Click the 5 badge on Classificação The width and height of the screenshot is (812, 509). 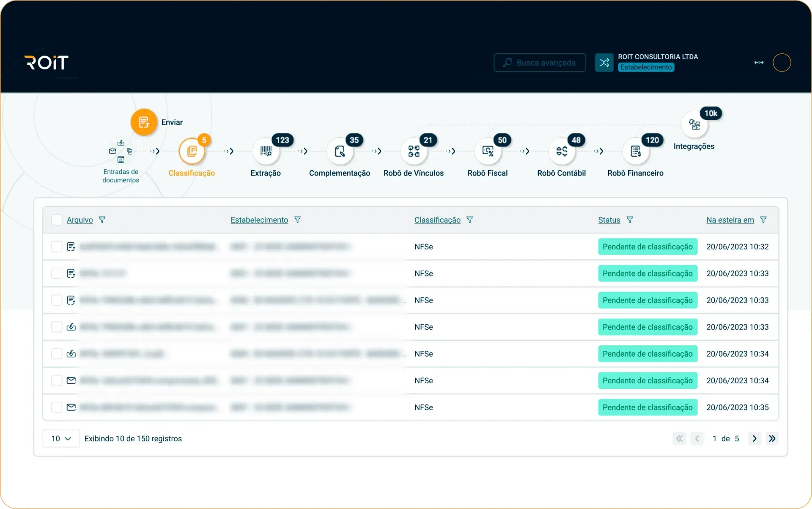point(204,140)
